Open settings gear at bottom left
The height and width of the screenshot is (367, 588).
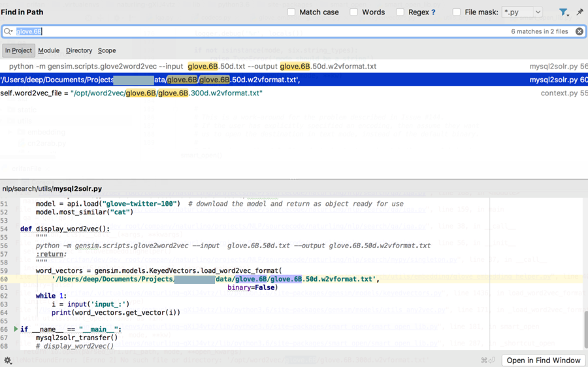coord(8,360)
